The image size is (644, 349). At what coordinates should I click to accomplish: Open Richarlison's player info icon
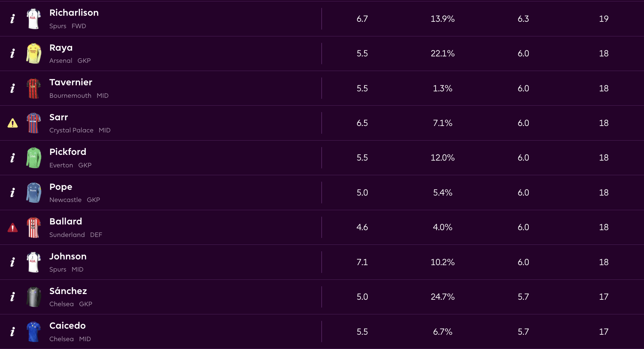tap(12, 19)
